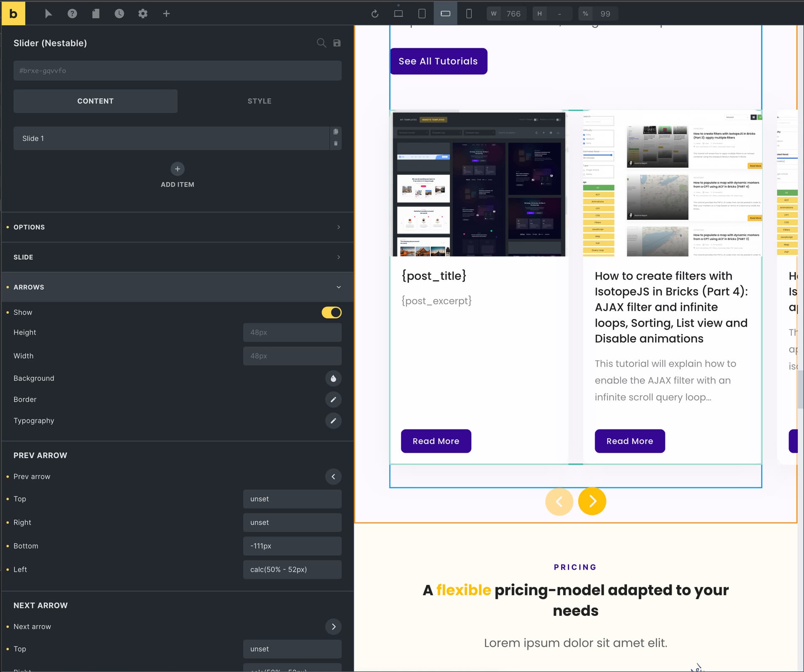Screen dimensions: 804x672
Task: Select mobile landscape breakpoint
Action: pyautogui.click(x=445, y=13)
